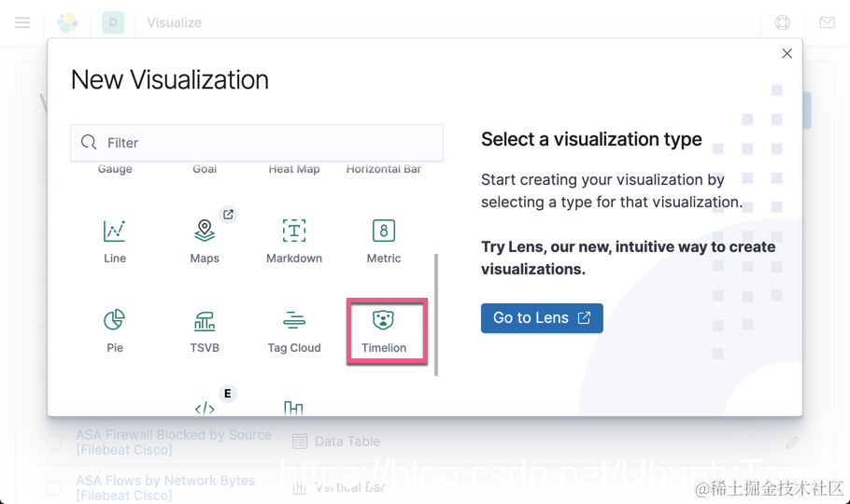Click the Elastic logo icon

(x=67, y=22)
